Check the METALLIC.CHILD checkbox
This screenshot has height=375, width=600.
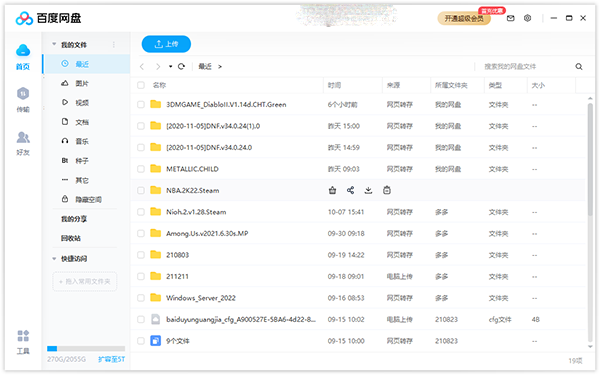click(141, 169)
